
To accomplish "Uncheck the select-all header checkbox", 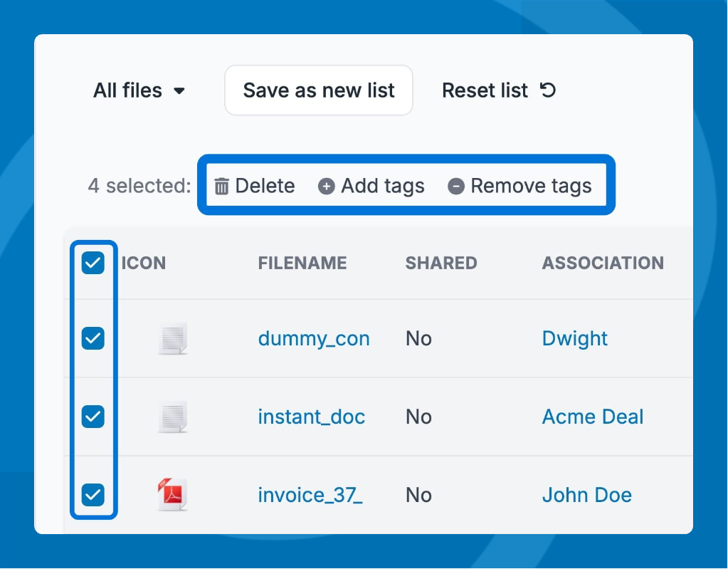I will tap(93, 263).
